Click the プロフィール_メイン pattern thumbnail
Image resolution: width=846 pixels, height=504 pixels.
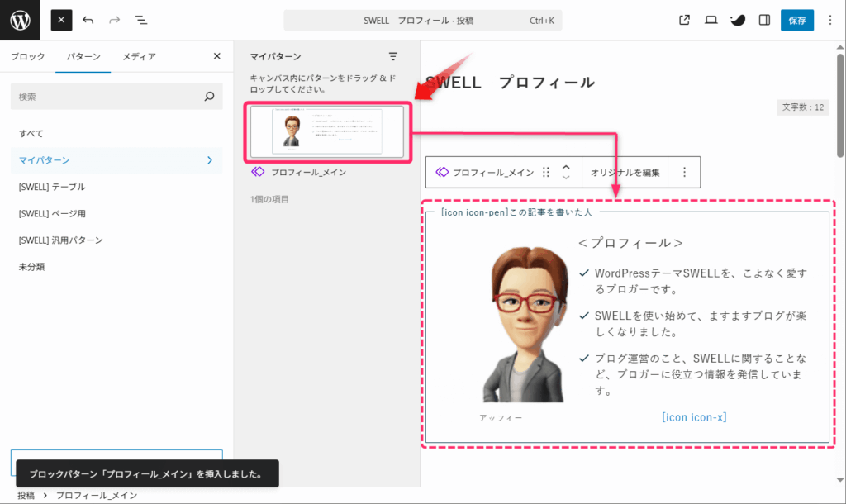(x=327, y=131)
